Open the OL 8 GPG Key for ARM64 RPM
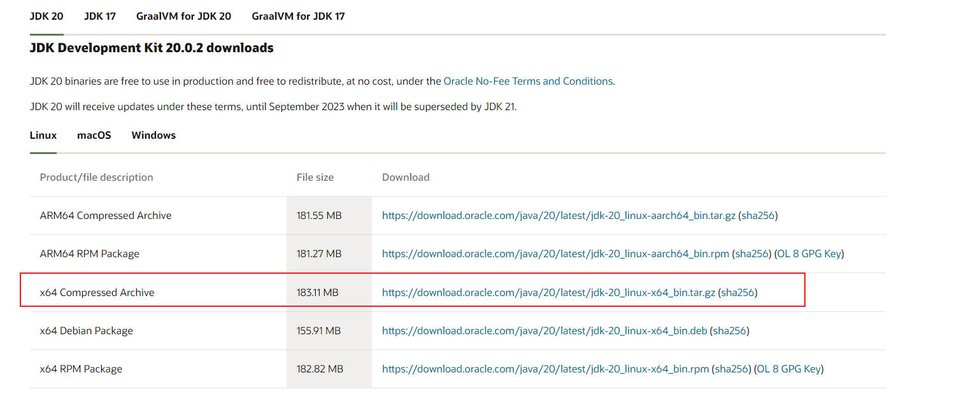980x396 pixels. pyautogui.click(x=810, y=253)
